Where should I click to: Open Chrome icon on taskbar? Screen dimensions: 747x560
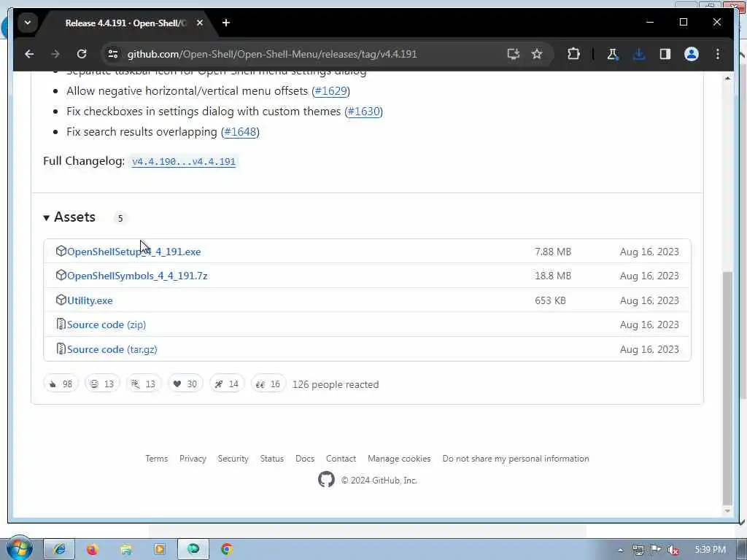[227, 550]
